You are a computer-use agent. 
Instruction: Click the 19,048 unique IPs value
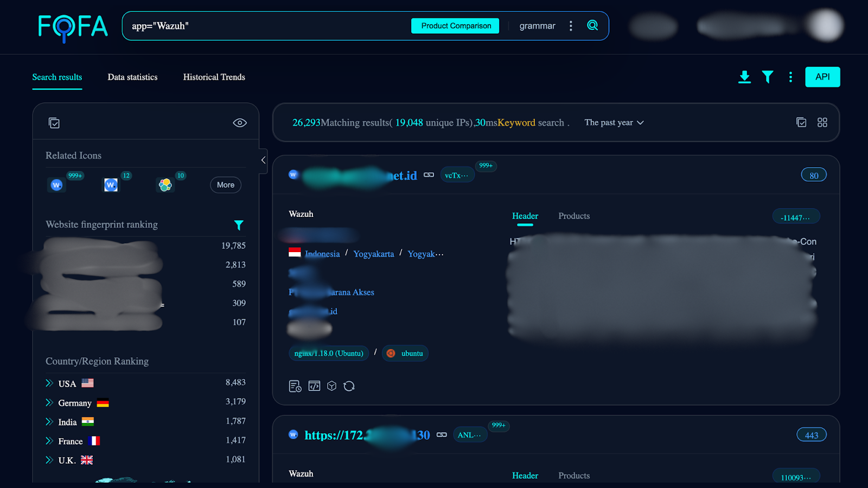tap(409, 123)
